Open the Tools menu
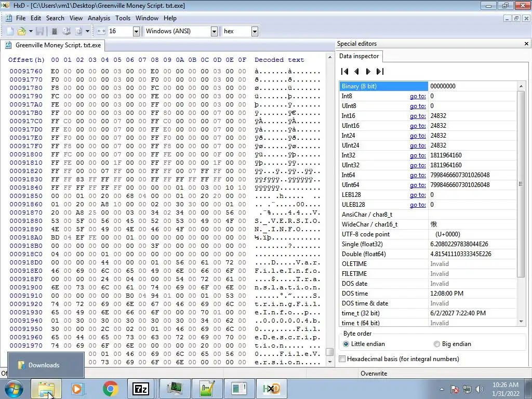Viewport: 532px width, 399px height. click(x=123, y=18)
